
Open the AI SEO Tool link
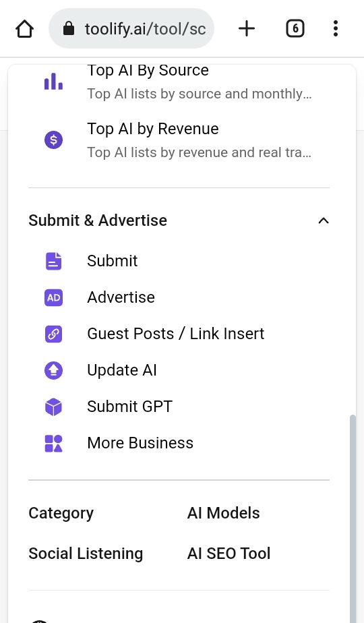229,554
